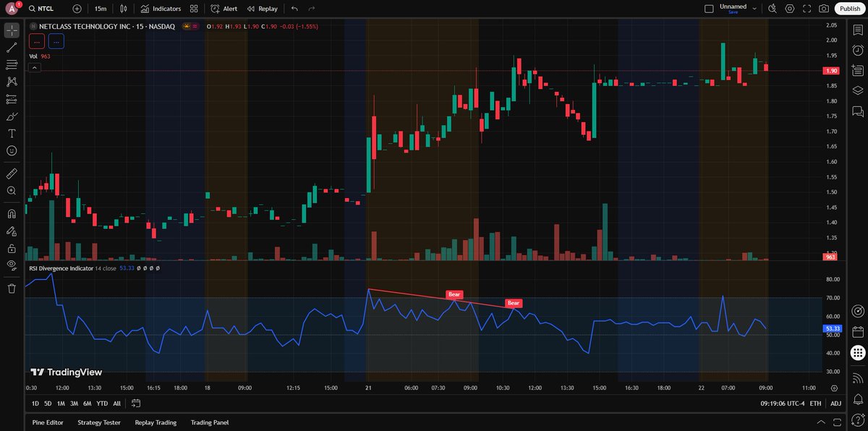Select the All date range
The width and height of the screenshot is (868, 431).
coord(117,403)
